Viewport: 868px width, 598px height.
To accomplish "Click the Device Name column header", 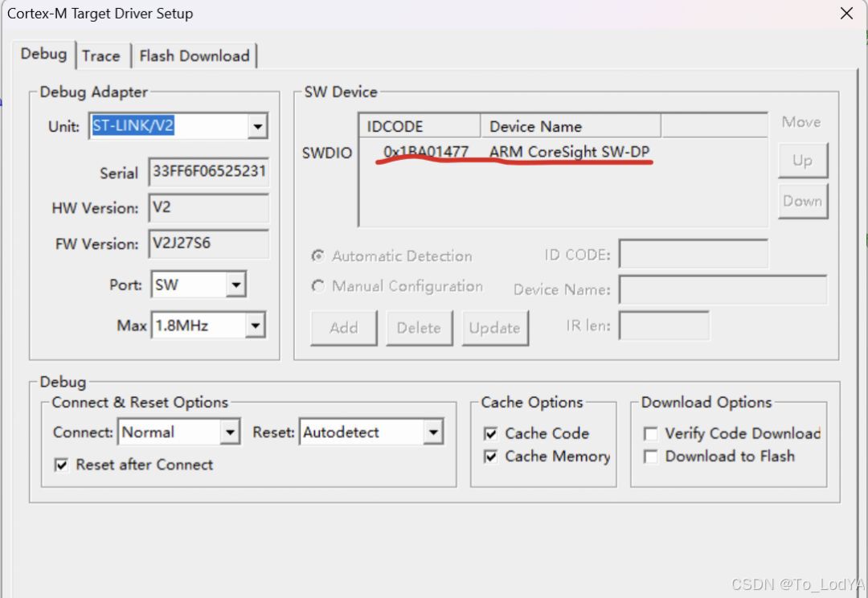I will click(x=570, y=126).
